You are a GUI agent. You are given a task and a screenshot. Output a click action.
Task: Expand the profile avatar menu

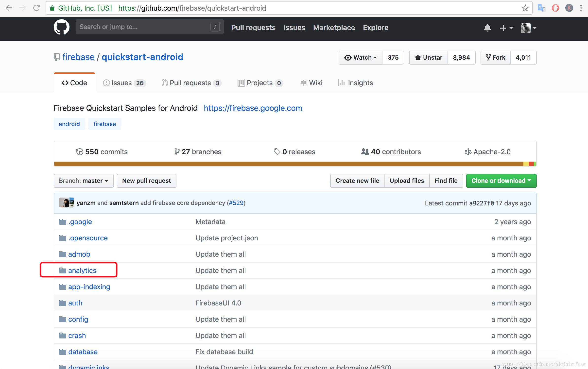coord(527,28)
